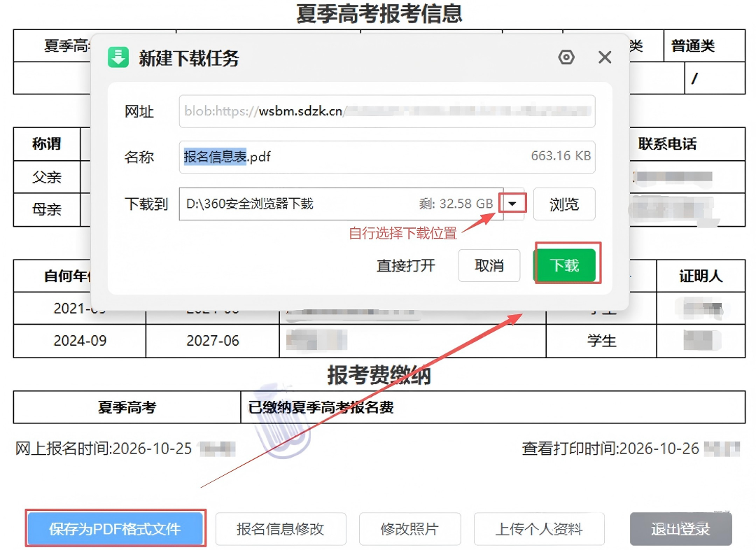Click the 夏季高考 cell in fee table

[127, 407]
